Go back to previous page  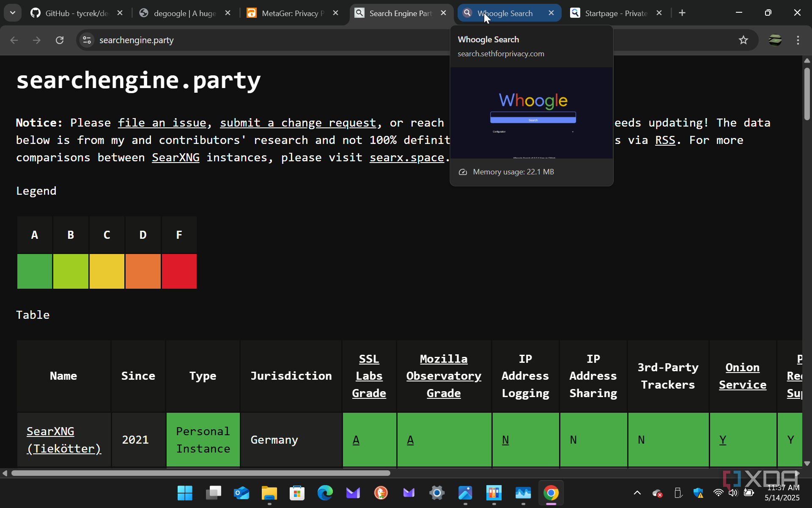[14, 40]
